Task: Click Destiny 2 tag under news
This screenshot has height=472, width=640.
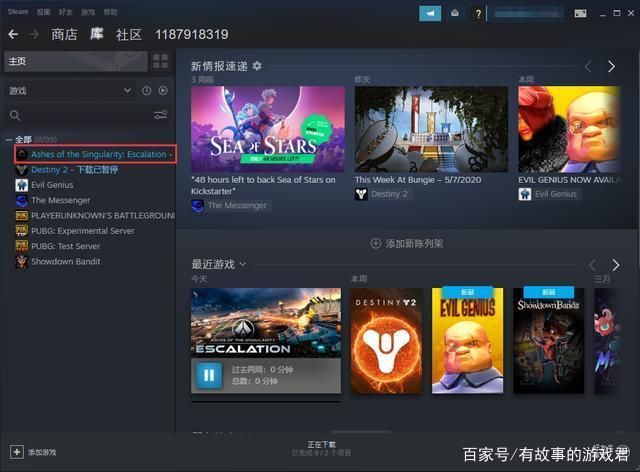Action: (x=389, y=194)
